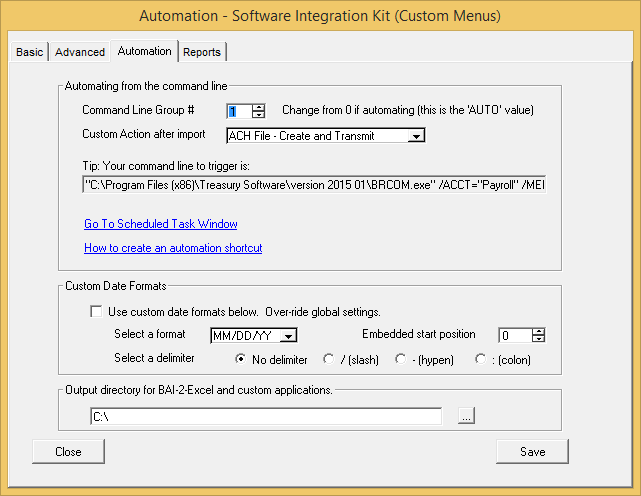Click the 'Automating from the command line' heading
The image size is (641, 496).
(146, 86)
